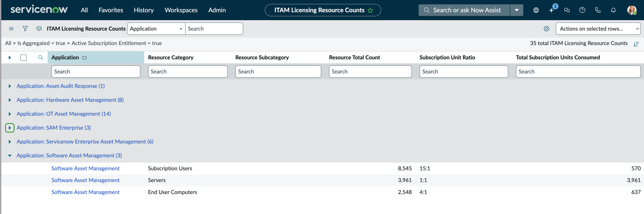This screenshot has width=644, height=214.
Task: Open Application: OT Asset Management (14) link
Action: point(64,114)
